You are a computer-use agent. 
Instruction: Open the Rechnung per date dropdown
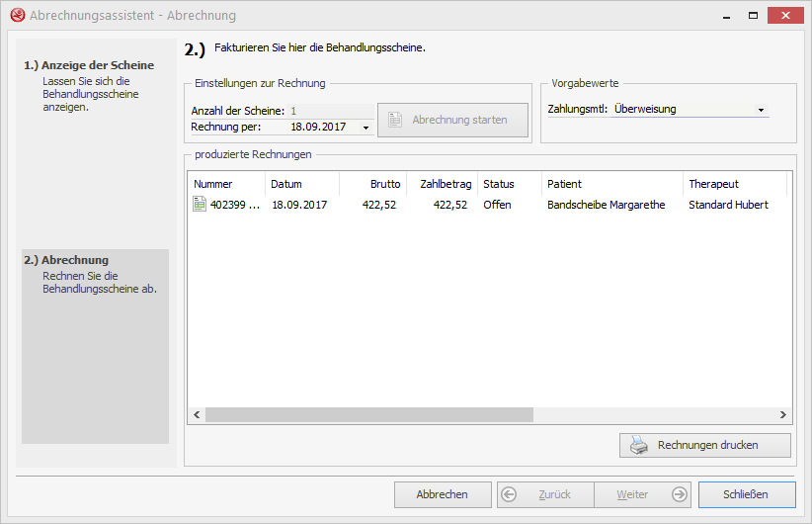click(365, 128)
